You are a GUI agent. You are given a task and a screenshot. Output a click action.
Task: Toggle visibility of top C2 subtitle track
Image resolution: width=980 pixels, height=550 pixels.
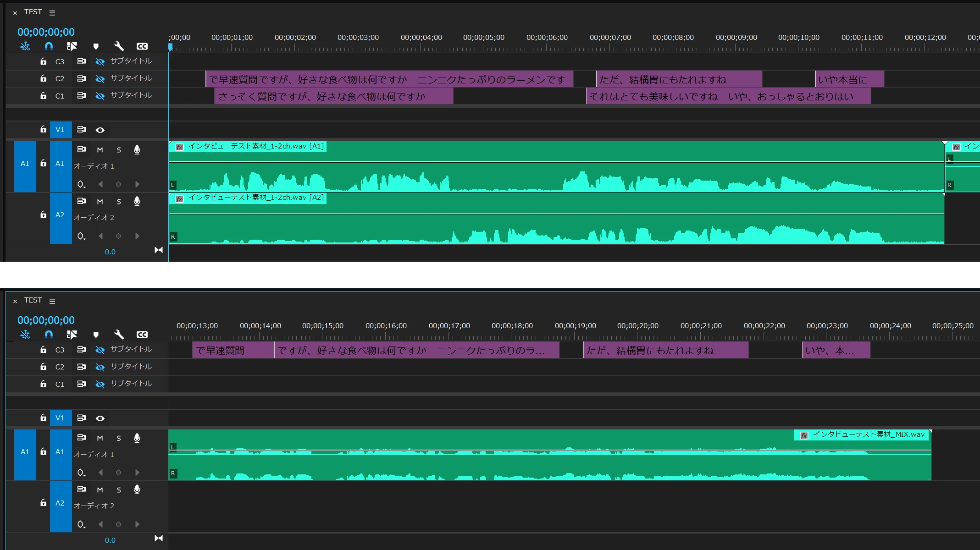coord(100,79)
